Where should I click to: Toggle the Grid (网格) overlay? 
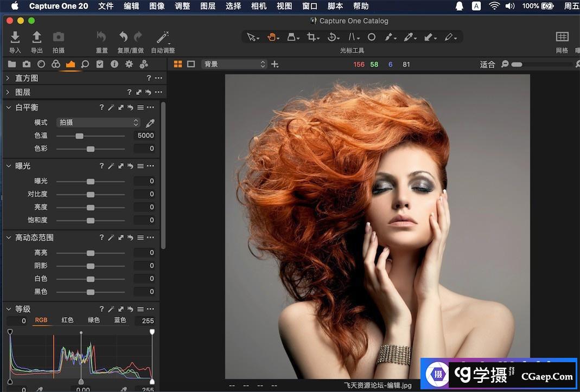562,37
